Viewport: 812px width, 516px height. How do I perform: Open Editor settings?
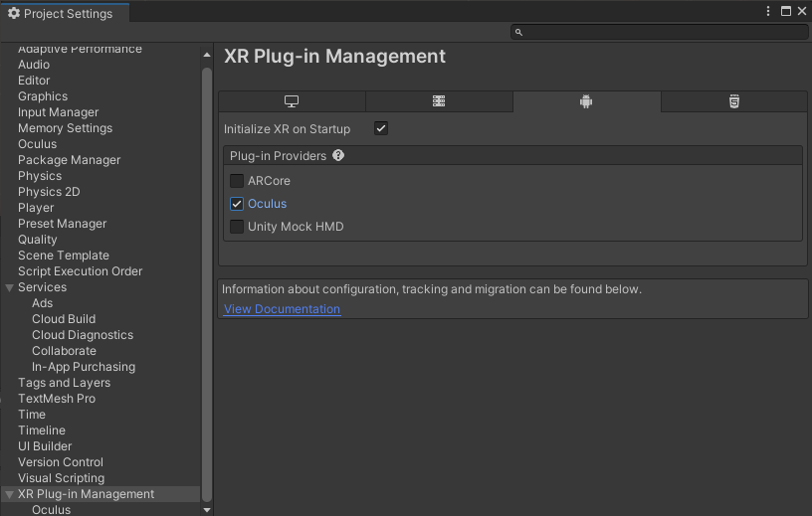tap(34, 81)
